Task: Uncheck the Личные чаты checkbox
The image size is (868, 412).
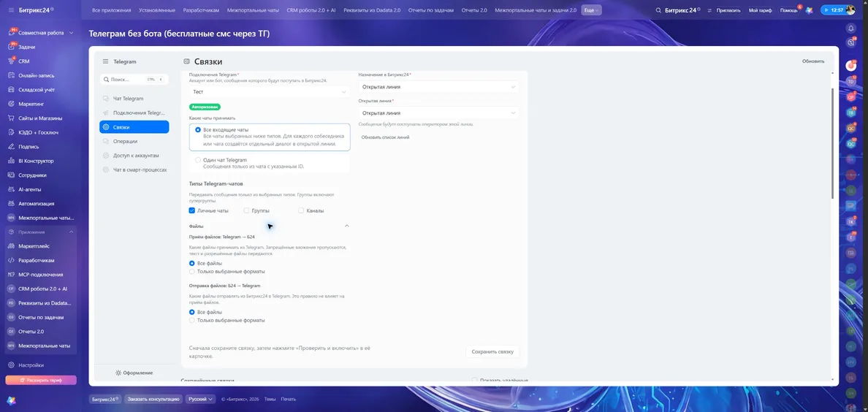Action: tap(191, 211)
